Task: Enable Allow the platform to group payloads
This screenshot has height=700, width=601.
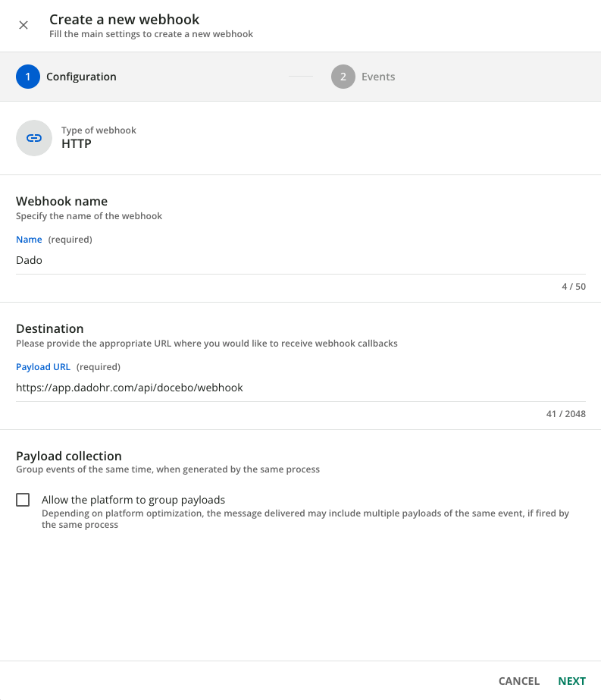Action: point(23,500)
